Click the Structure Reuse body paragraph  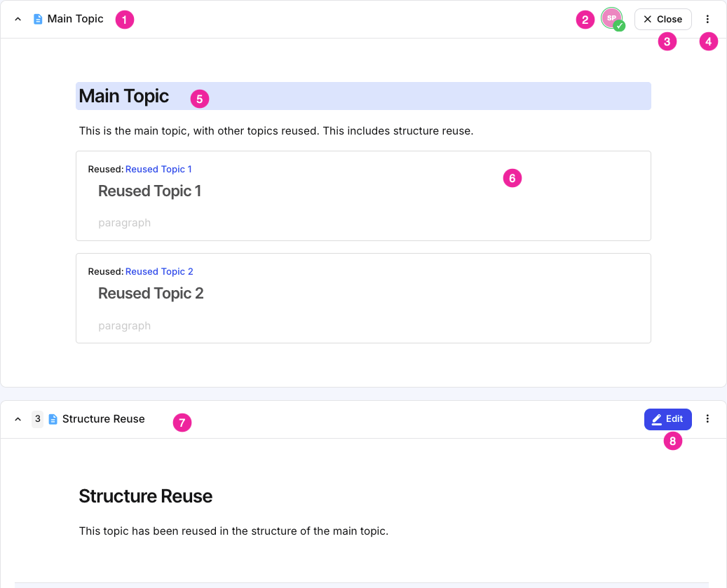click(x=233, y=531)
